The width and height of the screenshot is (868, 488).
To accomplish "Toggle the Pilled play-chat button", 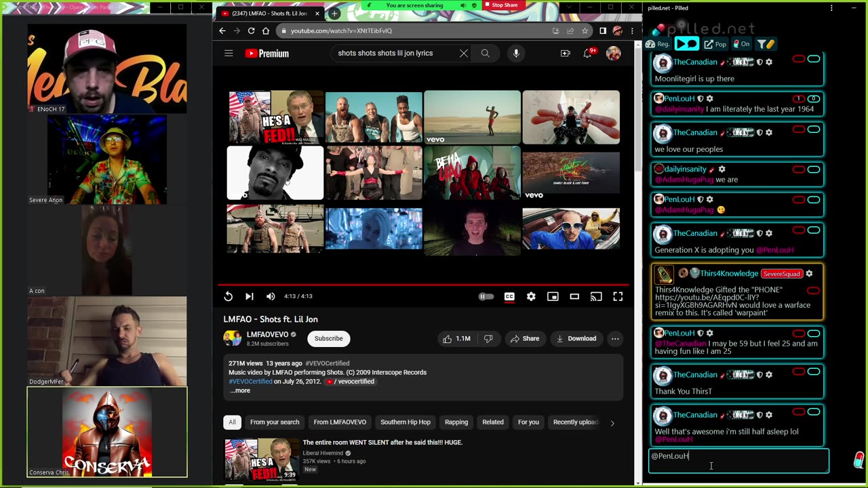I will coord(686,44).
